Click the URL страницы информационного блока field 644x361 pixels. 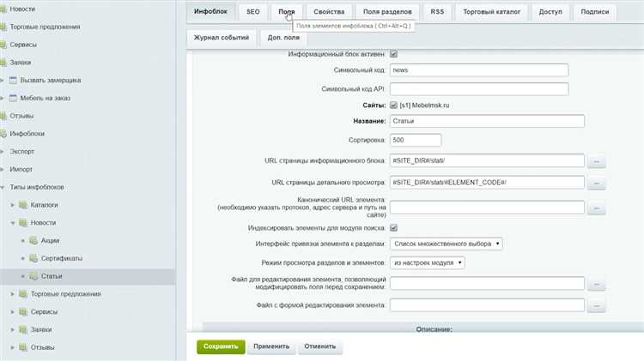487,161
